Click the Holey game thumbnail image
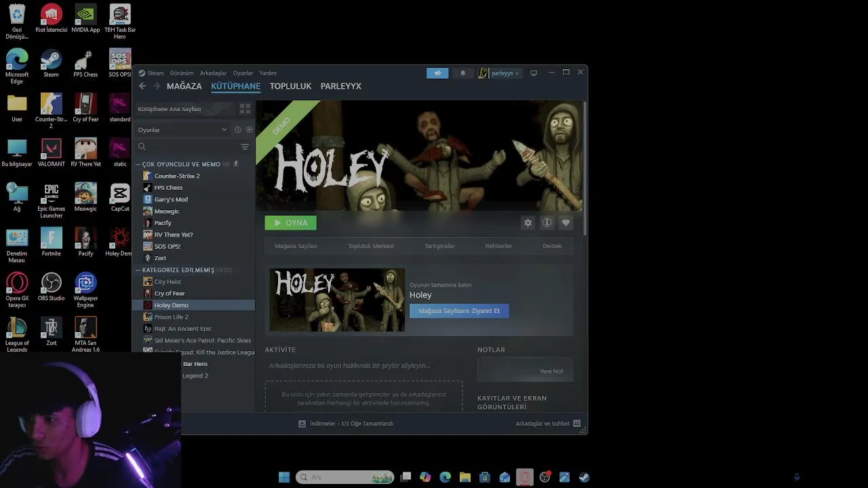Screen dimensions: 868x488 pos(337,300)
